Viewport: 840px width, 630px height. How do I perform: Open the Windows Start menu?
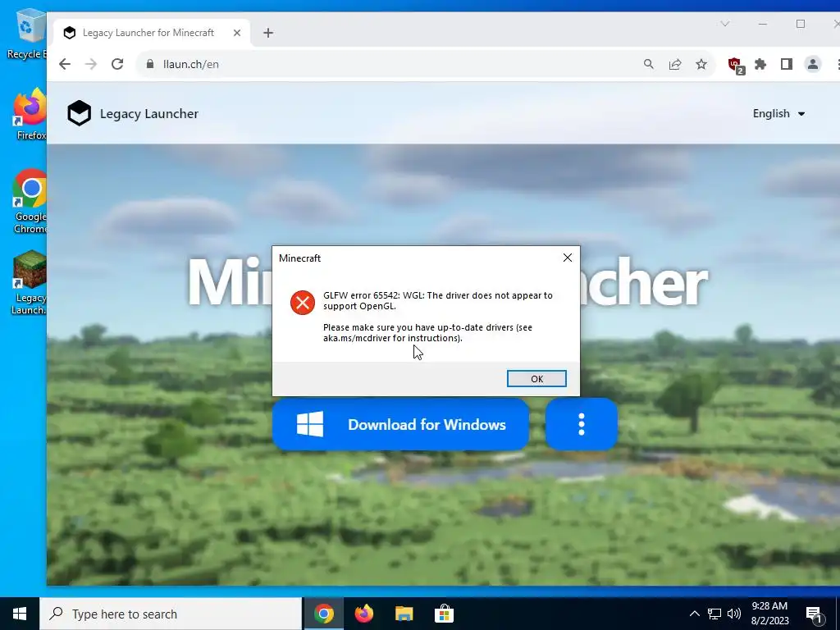pos(20,614)
